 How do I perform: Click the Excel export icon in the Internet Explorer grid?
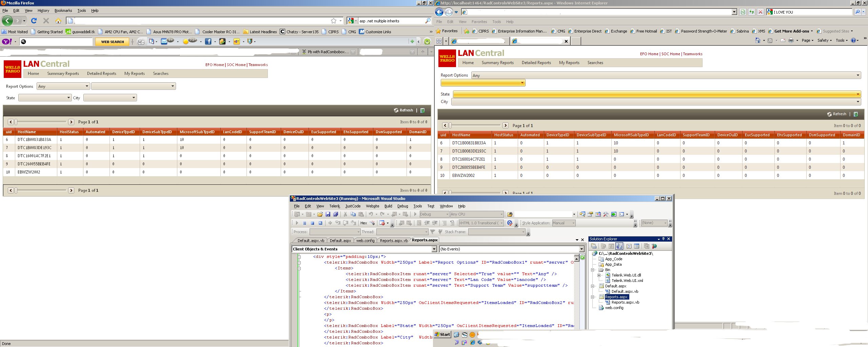click(x=856, y=114)
